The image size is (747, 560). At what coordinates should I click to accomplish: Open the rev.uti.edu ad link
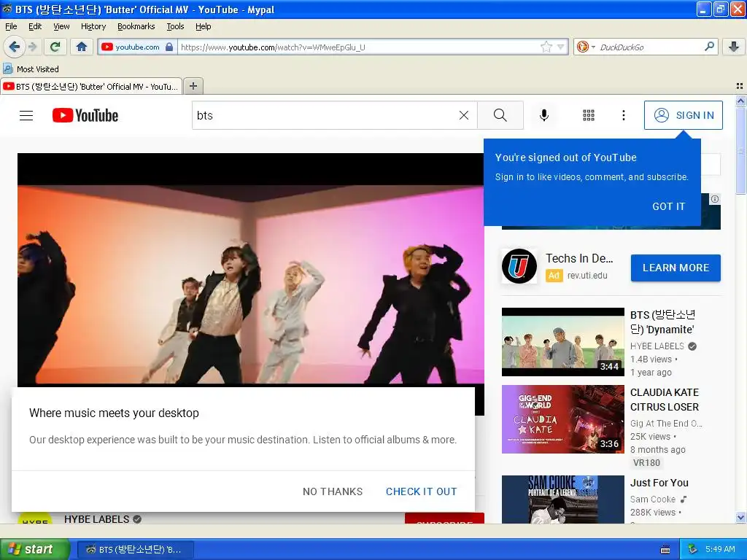tap(587, 275)
